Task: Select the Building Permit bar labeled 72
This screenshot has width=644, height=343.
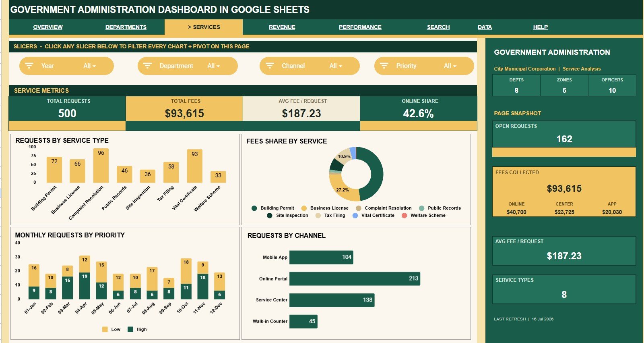Action: [x=54, y=170]
